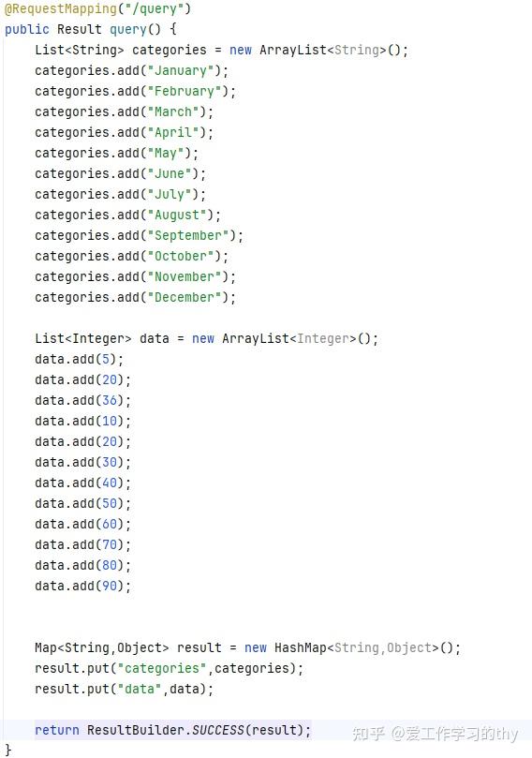The image size is (532, 758).
Task: Click the "February" string literal
Action: tap(185, 92)
